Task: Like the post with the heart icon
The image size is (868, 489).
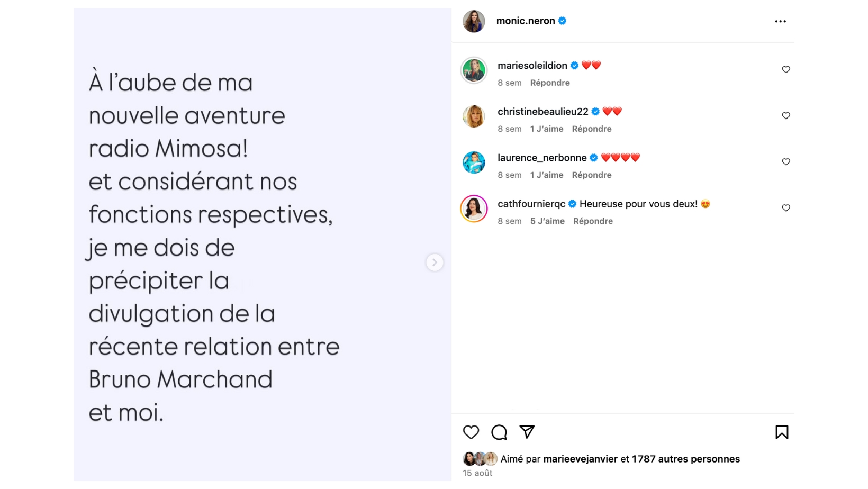Action: tap(471, 432)
